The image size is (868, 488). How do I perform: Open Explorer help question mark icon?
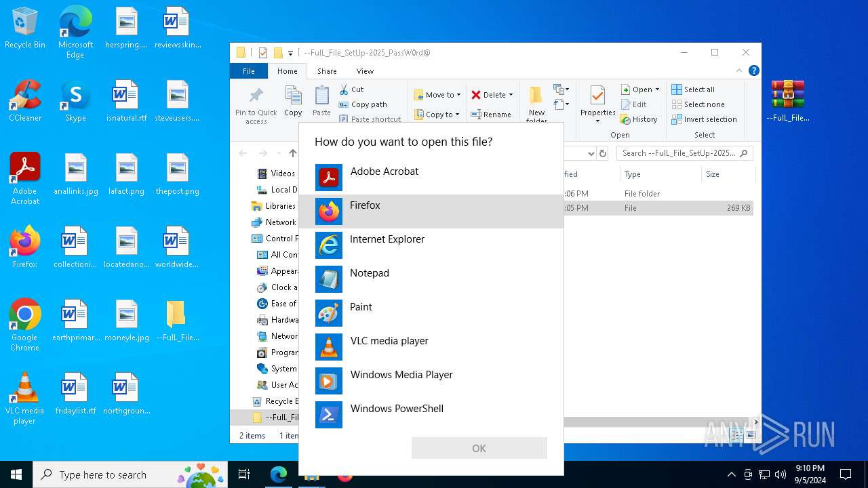point(753,70)
